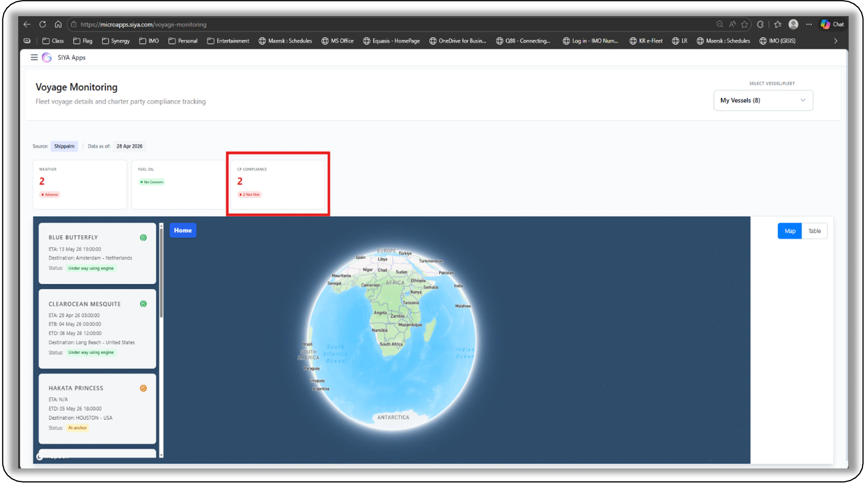The image size is (868, 484).
Task: Open Equasis - HomePage bookmark
Action: pyautogui.click(x=392, y=41)
